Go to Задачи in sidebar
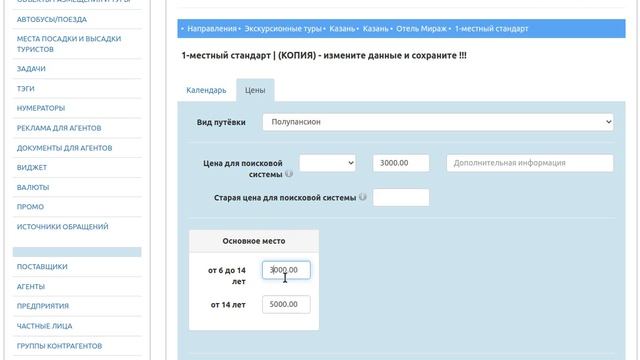The image size is (640, 360). [31, 69]
